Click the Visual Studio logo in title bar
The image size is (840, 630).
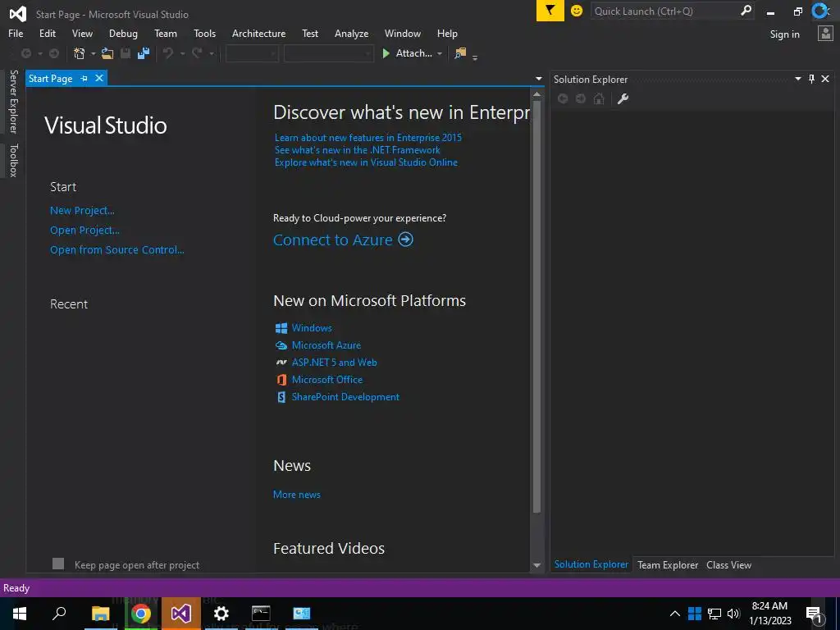(18, 14)
